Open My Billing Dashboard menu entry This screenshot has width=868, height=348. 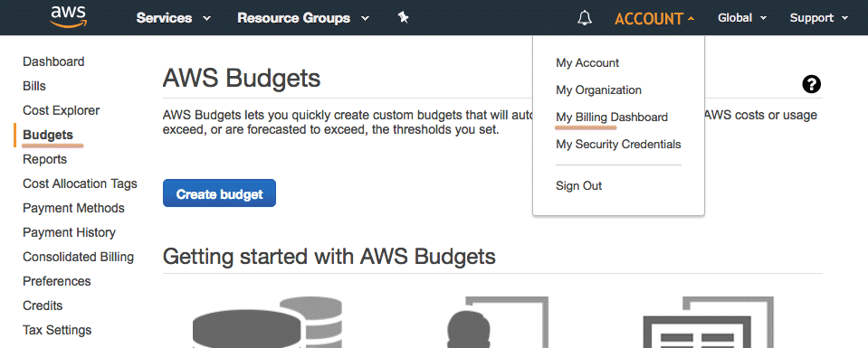coord(612,118)
